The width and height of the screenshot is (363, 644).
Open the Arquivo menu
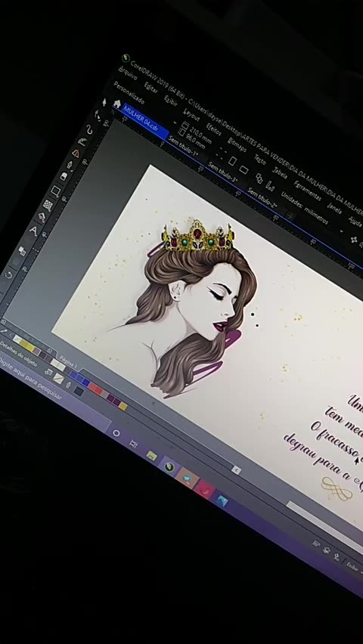pyautogui.click(x=128, y=74)
